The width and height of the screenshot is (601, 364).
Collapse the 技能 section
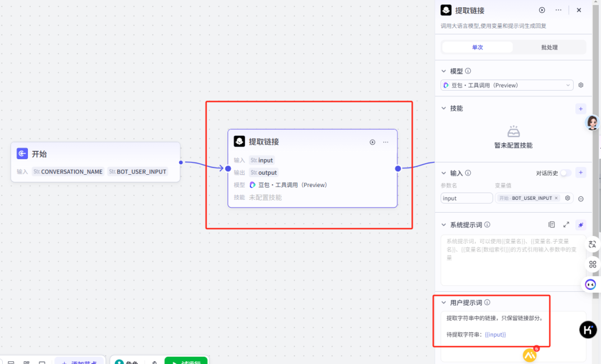444,109
